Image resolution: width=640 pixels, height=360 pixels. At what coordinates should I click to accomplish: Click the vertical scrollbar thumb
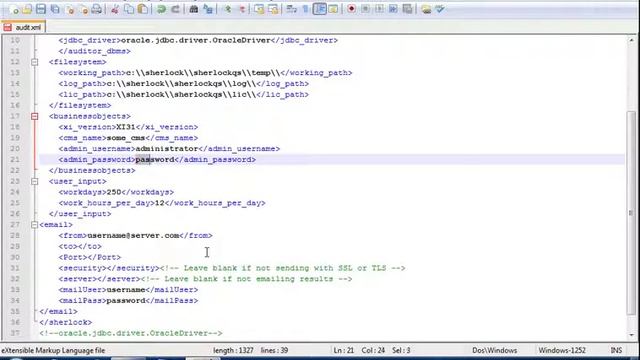(x=631, y=213)
